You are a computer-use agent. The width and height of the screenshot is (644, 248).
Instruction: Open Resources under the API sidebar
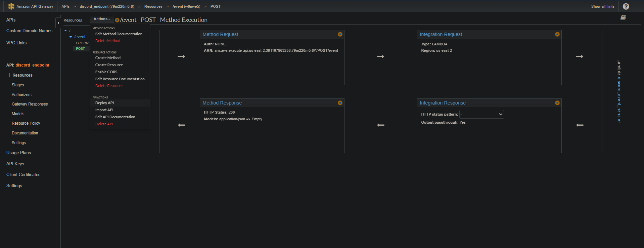coord(22,75)
